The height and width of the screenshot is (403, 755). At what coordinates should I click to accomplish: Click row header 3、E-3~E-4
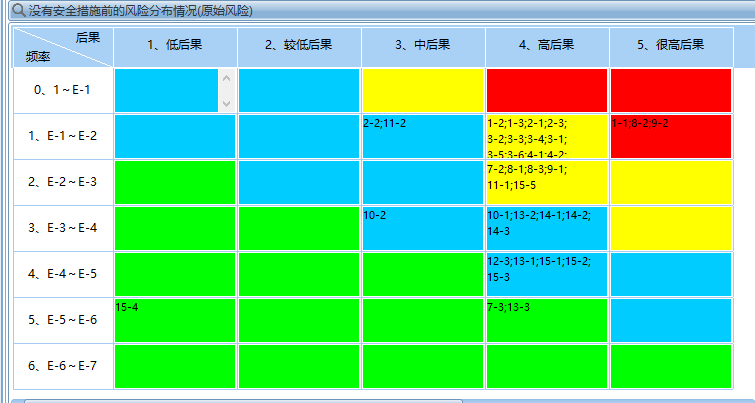[63, 228]
